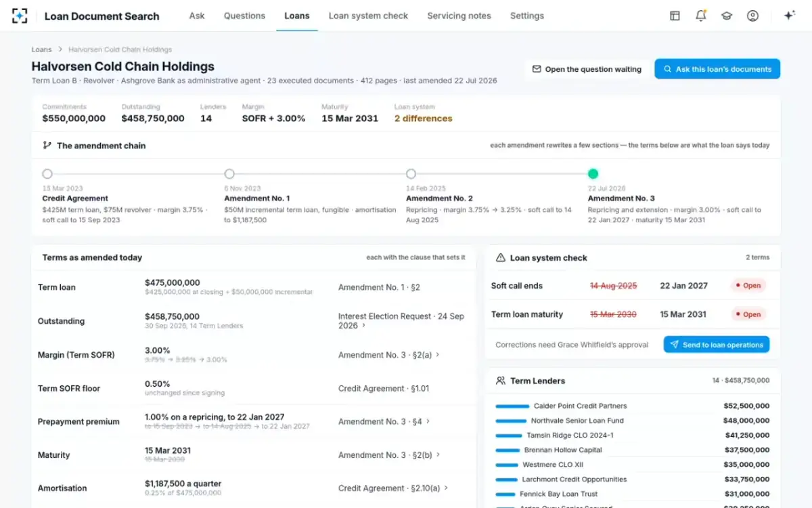Viewport: 812px width, 508px height.
Task: Open the Ask tab
Action: click(197, 16)
